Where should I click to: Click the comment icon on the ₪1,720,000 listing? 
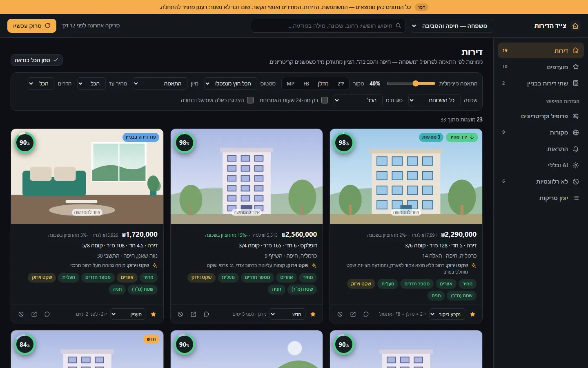coord(47,314)
